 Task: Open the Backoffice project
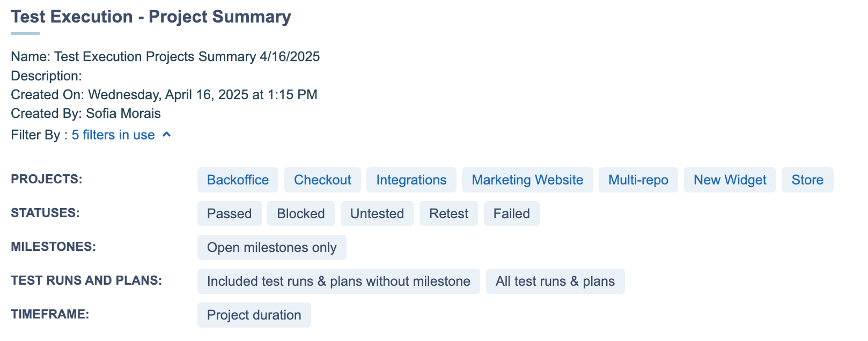coord(238,180)
